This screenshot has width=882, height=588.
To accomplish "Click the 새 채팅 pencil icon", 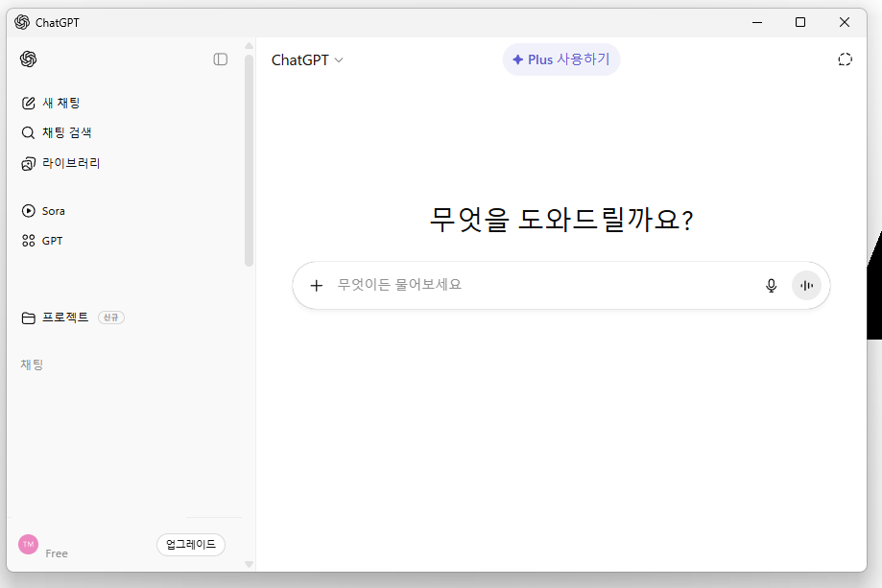I will point(28,103).
